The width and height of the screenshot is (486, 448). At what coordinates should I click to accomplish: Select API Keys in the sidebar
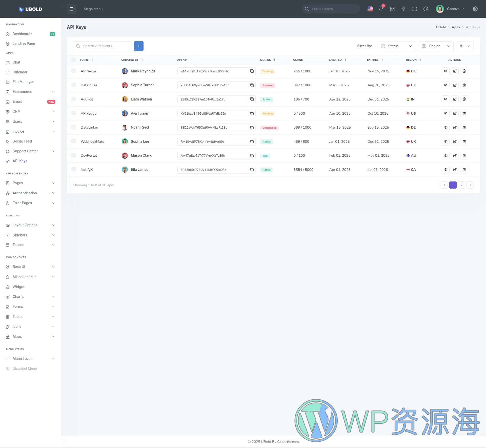point(20,161)
